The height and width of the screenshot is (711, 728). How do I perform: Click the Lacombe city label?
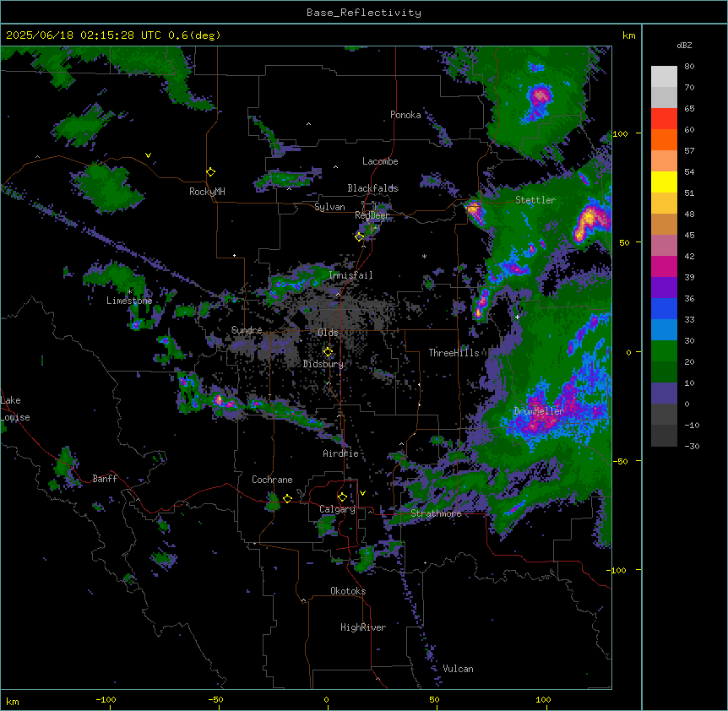pos(380,161)
